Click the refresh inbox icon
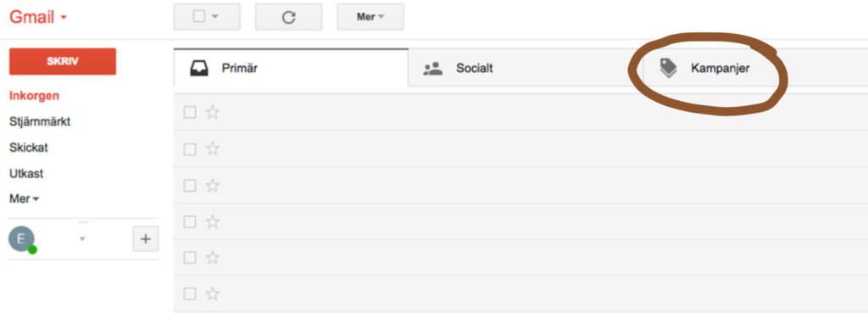Screen dimensions: 868x313 click(x=288, y=17)
